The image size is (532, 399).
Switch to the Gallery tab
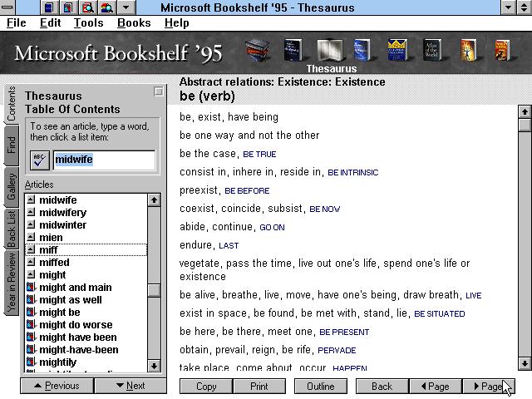pos(11,186)
